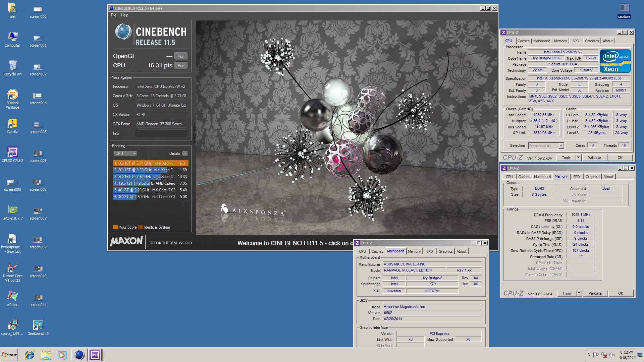
Task: Show hidden tray icons arrow
Action: pyautogui.click(x=588, y=355)
